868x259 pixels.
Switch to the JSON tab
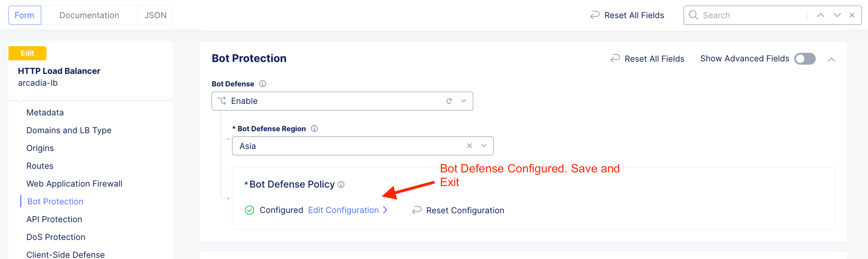[x=155, y=15]
